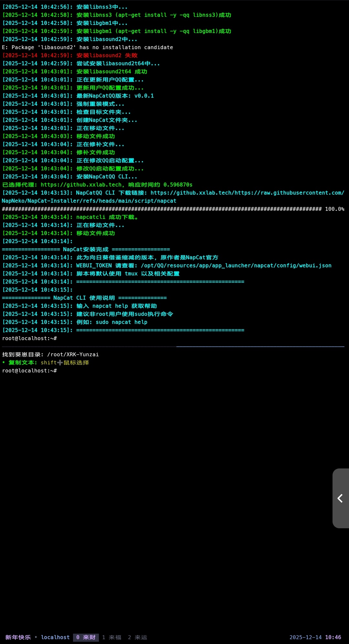Click the plus icon in copy hint

coord(60,363)
